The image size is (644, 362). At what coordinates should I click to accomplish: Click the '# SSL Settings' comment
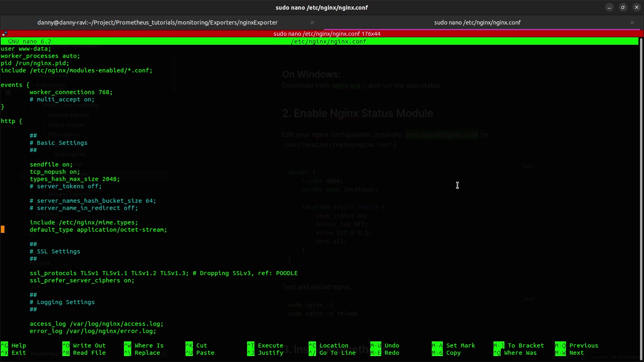point(55,251)
